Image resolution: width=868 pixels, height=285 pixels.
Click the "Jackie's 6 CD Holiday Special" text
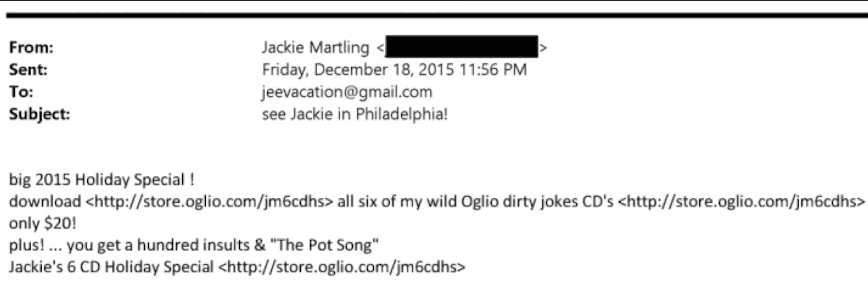[x=111, y=267]
